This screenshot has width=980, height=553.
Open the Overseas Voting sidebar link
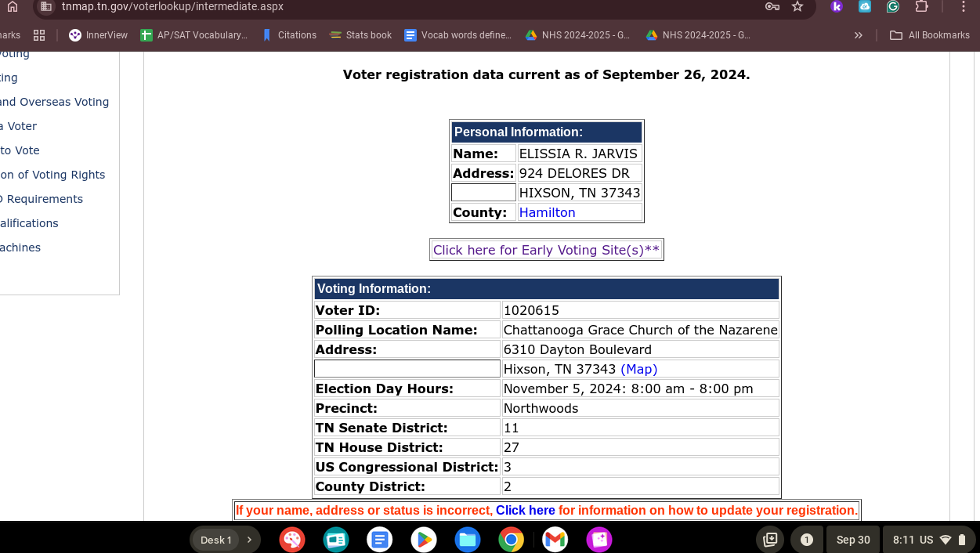(x=54, y=102)
